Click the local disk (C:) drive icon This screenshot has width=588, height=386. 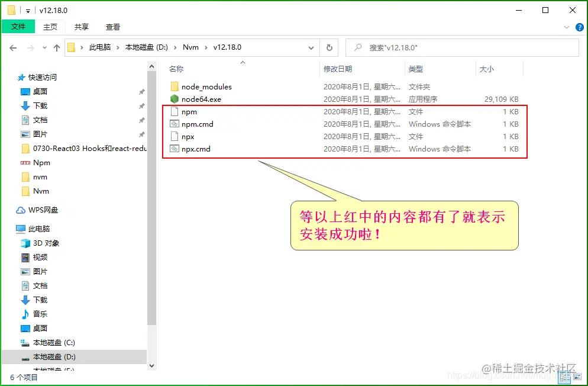pos(25,342)
